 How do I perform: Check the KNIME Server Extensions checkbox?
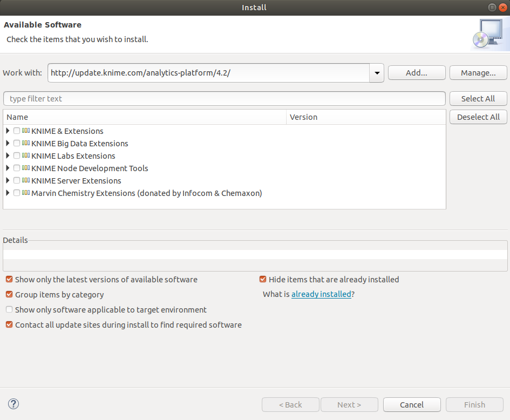click(x=17, y=180)
